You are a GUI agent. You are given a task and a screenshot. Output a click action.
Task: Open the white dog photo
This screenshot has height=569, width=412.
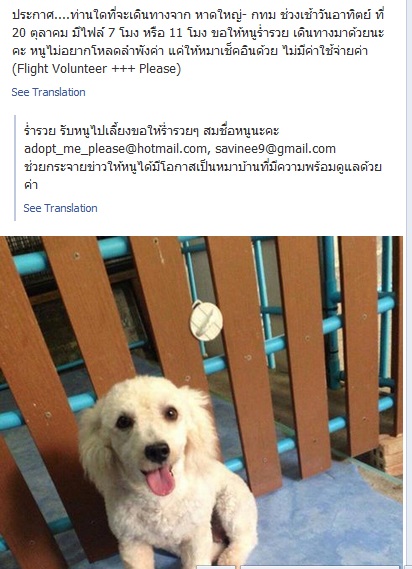[x=201, y=402]
